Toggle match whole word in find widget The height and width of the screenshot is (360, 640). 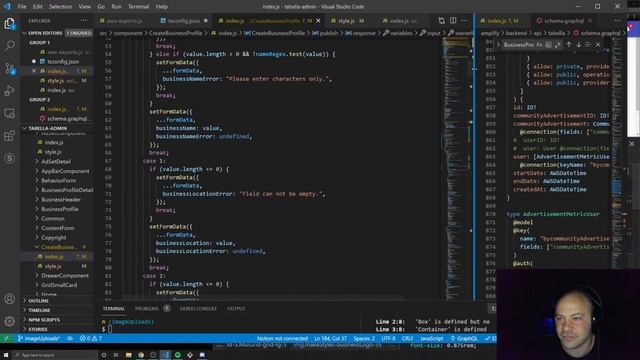coord(548,44)
